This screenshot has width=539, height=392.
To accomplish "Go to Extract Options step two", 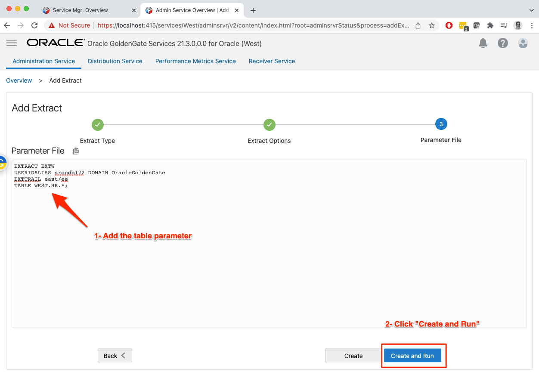I will [269, 124].
